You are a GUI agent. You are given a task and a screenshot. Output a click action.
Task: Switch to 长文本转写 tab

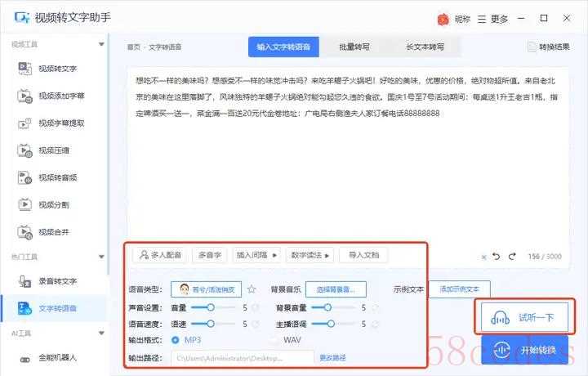click(425, 47)
